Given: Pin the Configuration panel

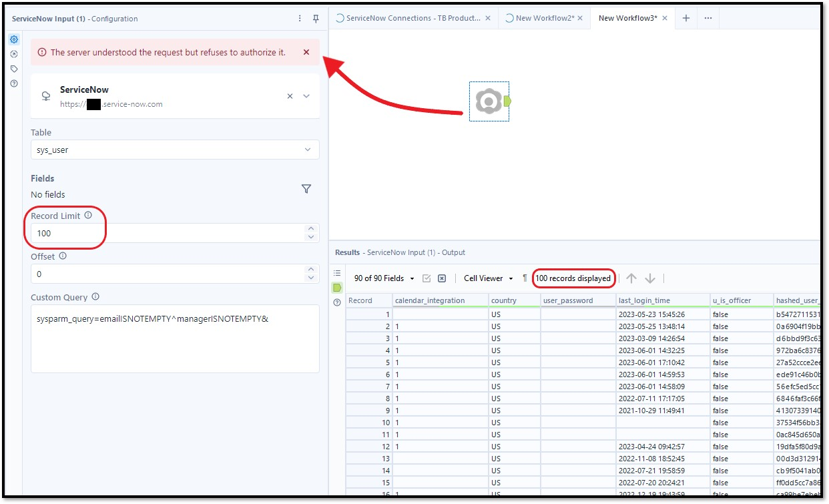Looking at the screenshot, I should [x=315, y=19].
